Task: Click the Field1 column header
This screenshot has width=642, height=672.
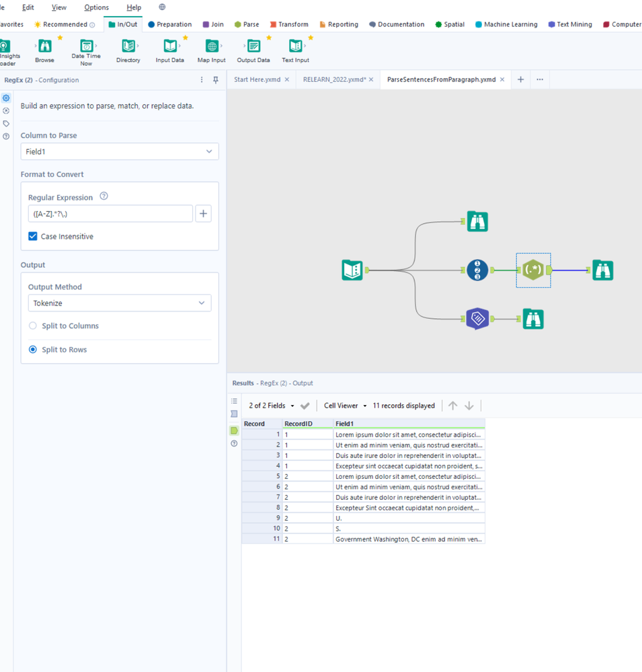Action: 409,423
